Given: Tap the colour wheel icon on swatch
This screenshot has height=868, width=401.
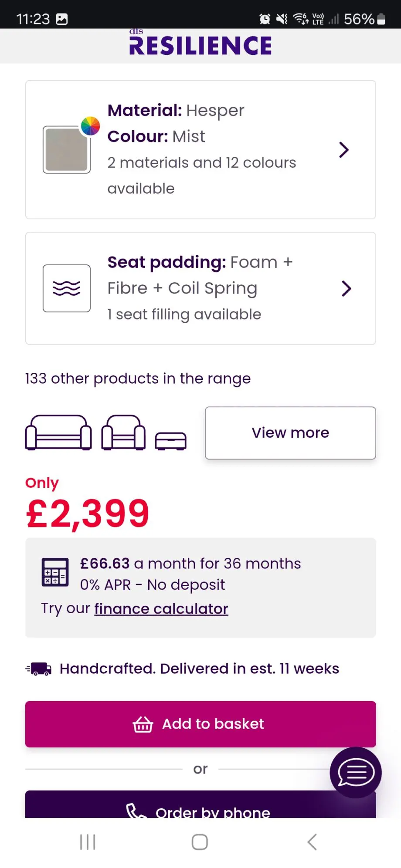Looking at the screenshot, I should point(90,126).
